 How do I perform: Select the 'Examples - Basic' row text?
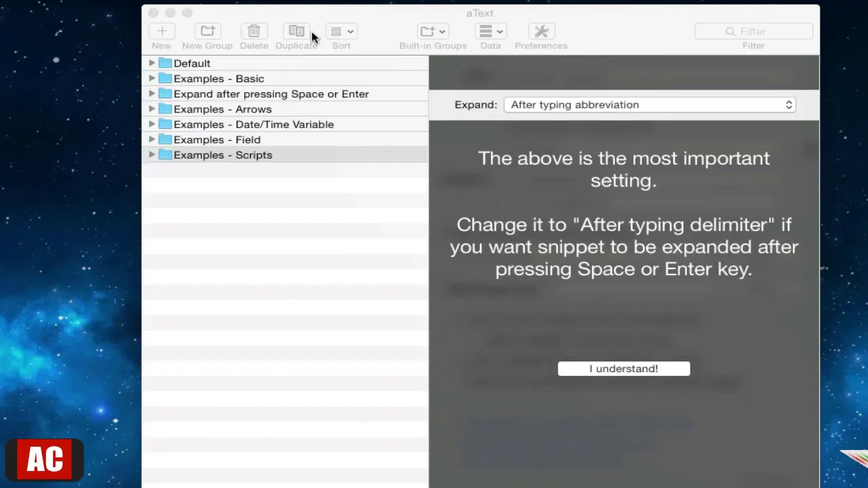click(218, 79)
